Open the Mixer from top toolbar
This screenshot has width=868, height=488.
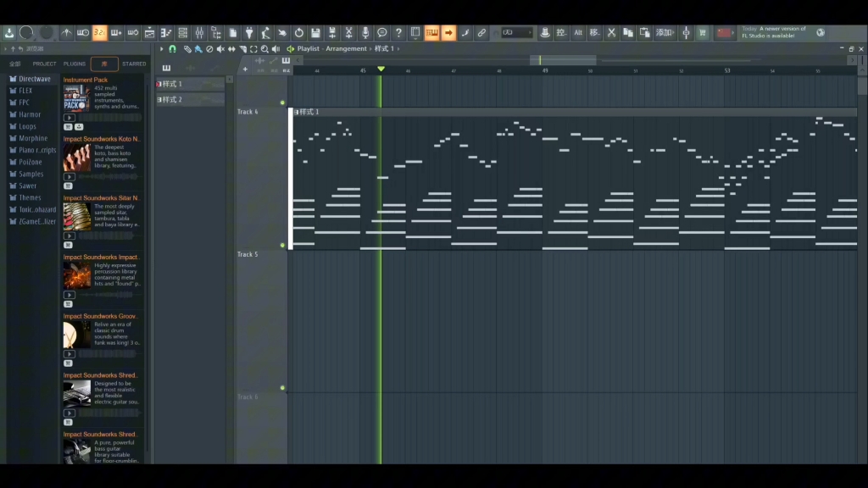coord(199,33)
